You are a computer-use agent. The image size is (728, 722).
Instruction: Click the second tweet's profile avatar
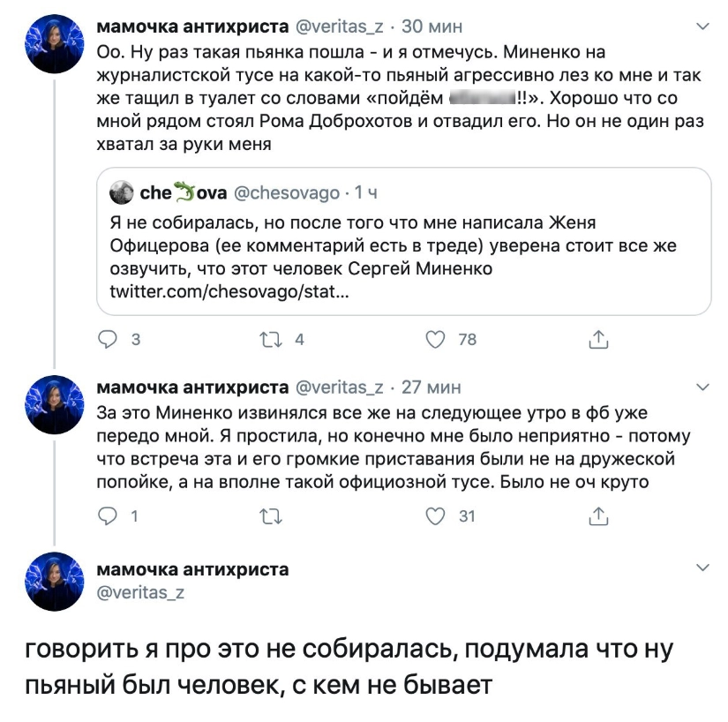(x=55, y=403)
